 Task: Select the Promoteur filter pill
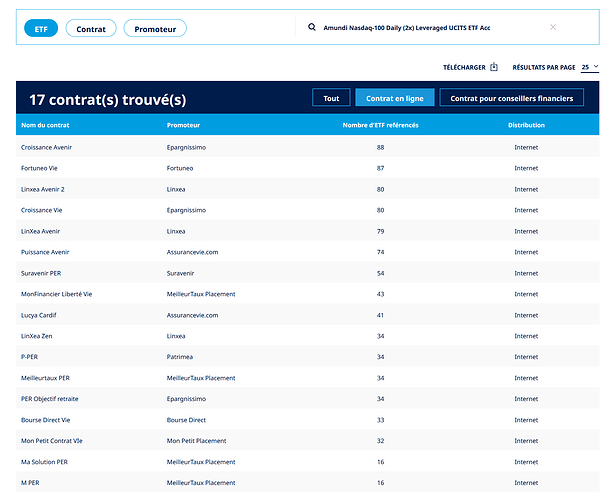coord(155,29)
